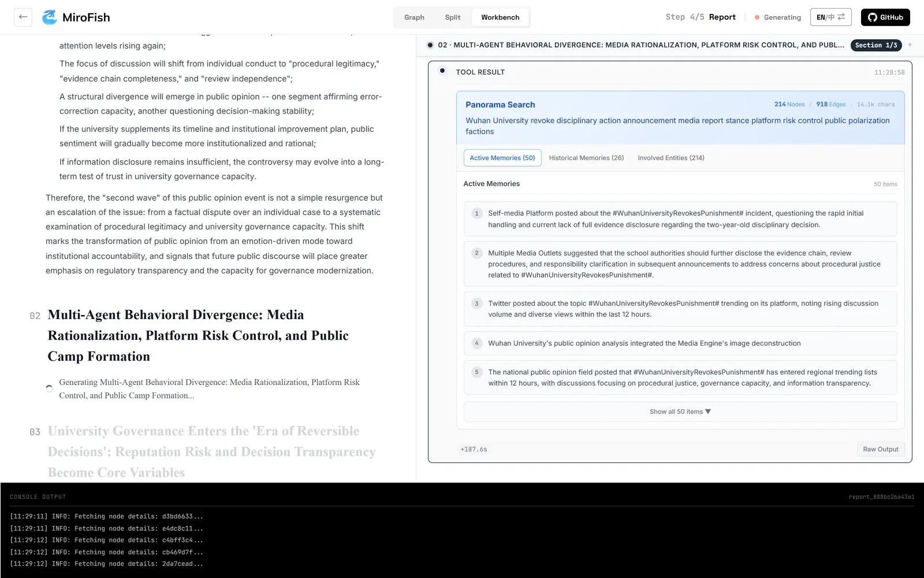Select the Historical Memories (26) tab

(586, 158)
